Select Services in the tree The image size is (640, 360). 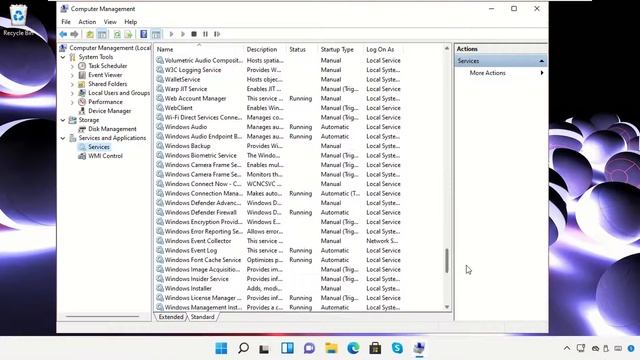coord(98,147)
